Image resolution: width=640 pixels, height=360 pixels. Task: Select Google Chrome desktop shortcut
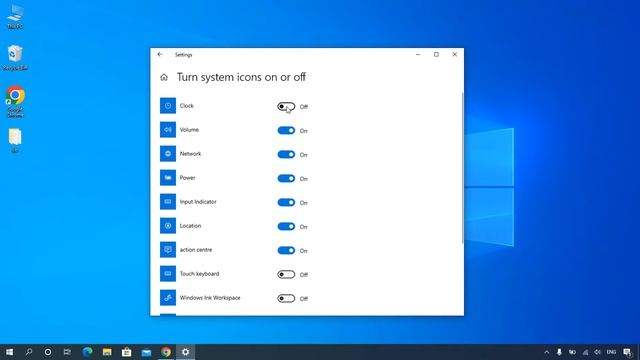pyautogui.click(x=15, y=102)
